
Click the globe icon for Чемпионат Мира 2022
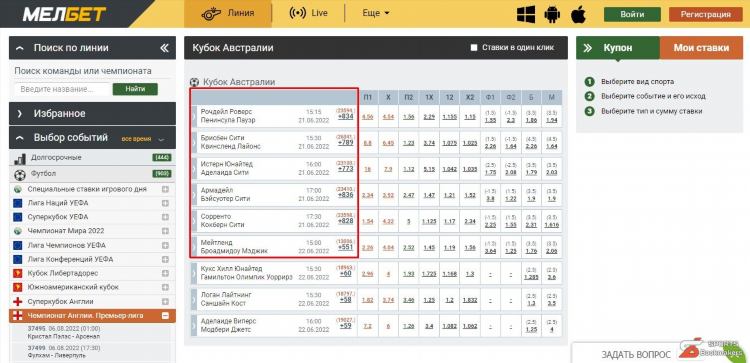18,231
